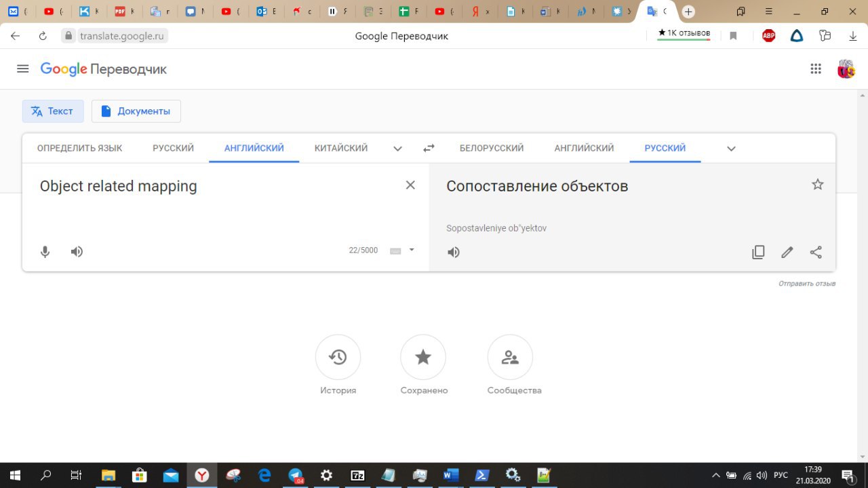Screen dimensions: 868x488
Task: Select Китайский as source language
Action: pyautogui.click(x=341, y=148)
